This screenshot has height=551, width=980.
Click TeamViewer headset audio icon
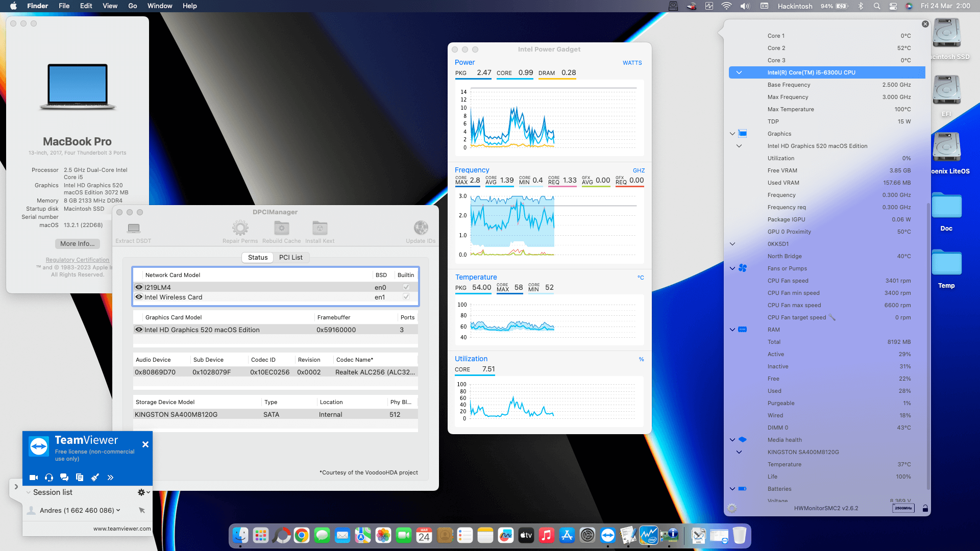[x=49, y=478]
